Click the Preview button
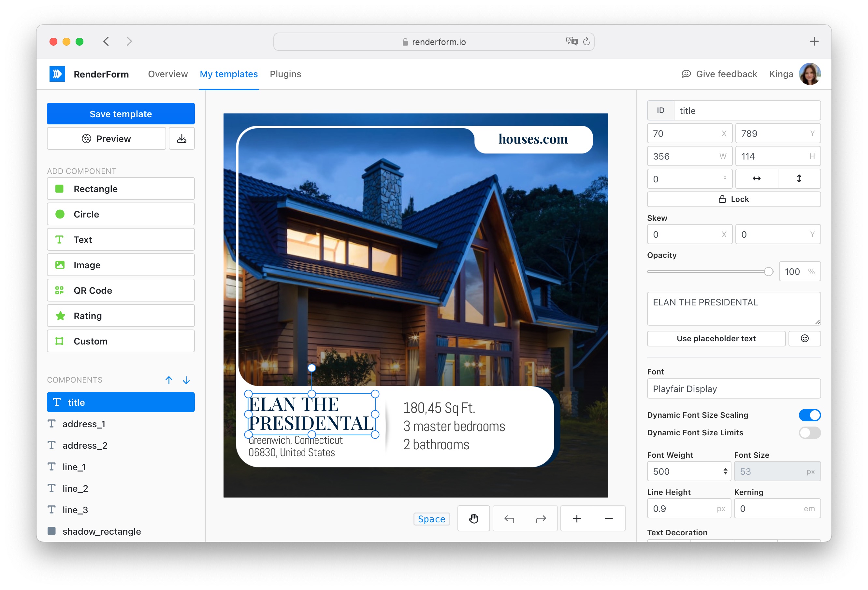Screen dimensions: 868x590 click(x=107, y=139)
